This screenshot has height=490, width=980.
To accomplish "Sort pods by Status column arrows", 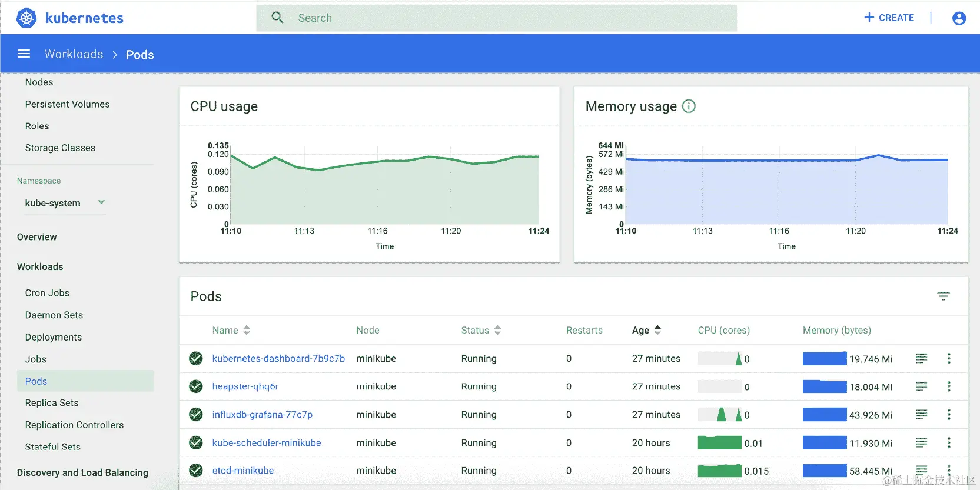I will click(x=497, y=330).
